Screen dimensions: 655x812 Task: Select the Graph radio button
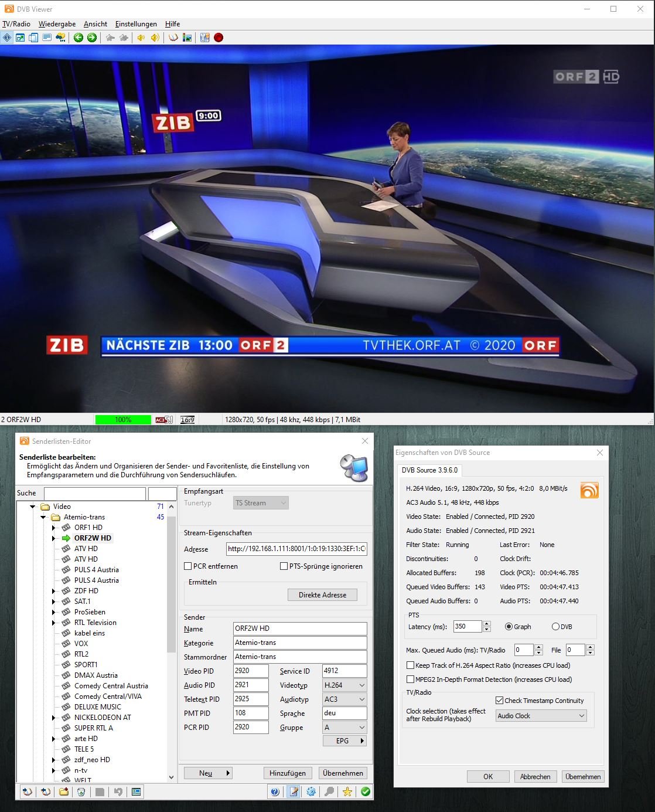509,627
